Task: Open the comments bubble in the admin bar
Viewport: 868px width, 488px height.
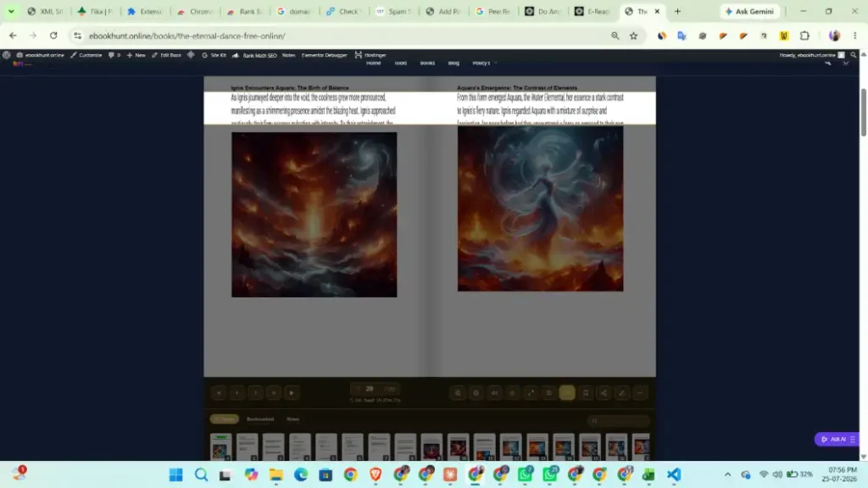Action: [x=114, y=55]
